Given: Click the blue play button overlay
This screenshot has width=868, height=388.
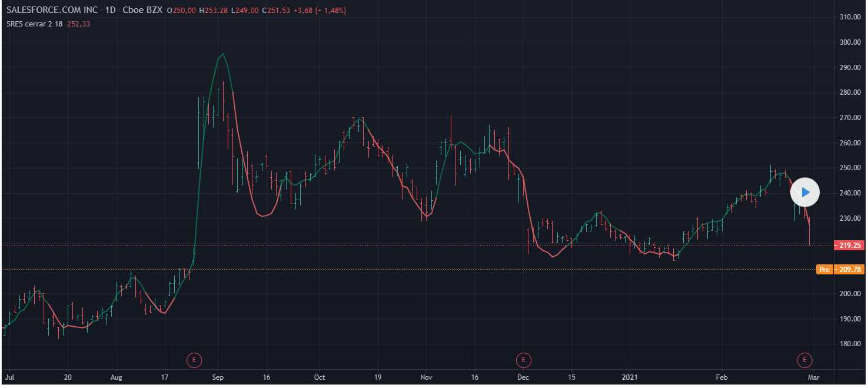Looking at the screenshot, I should [x=804, y=192].
